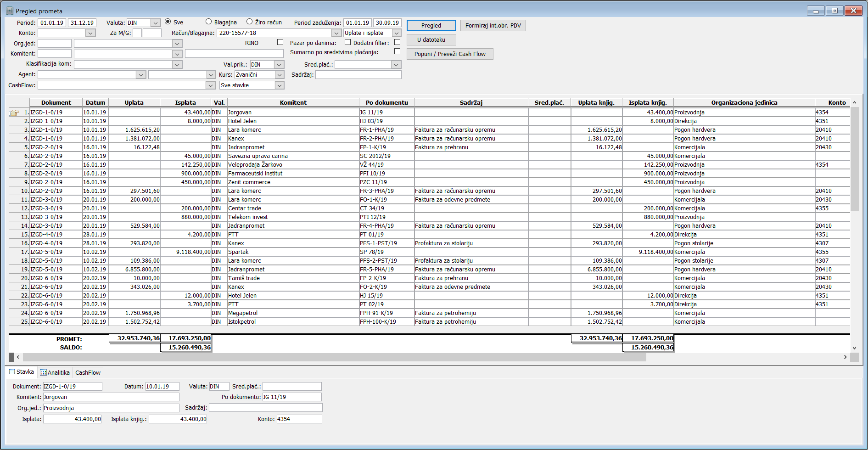Image resolution: width=868 pixels, height=450 pixels.
Task: Open the Analitika tab with grid icon
Action: [x=55, y=372]
